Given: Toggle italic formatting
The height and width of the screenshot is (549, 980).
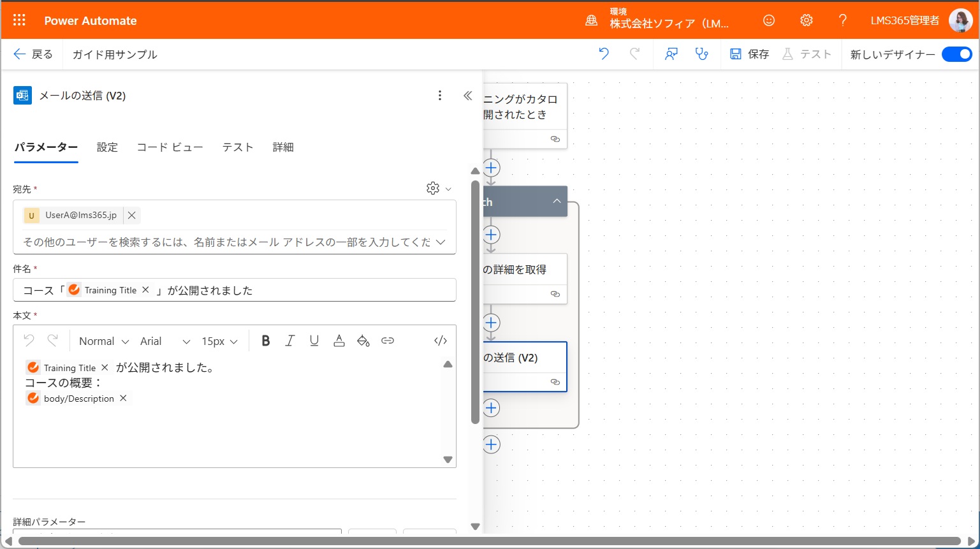Looking at the screenshot, I should [289, 340].
